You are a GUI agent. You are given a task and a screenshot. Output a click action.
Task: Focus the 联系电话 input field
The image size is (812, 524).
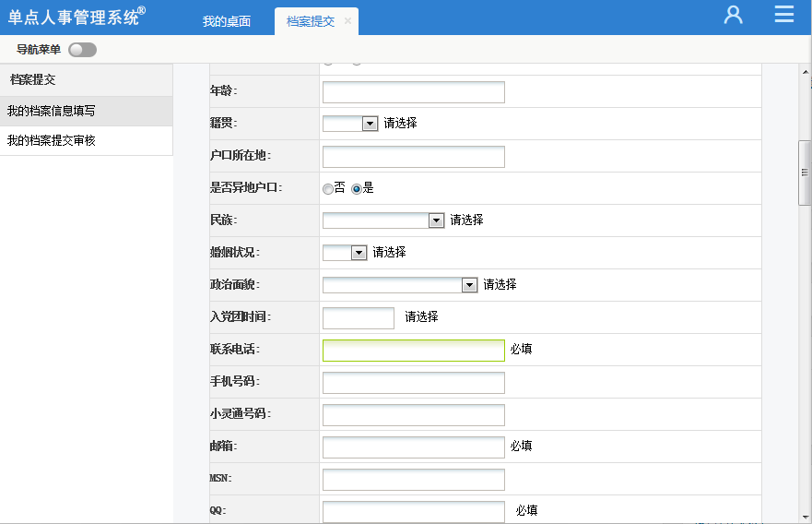(x=413, y=351)
